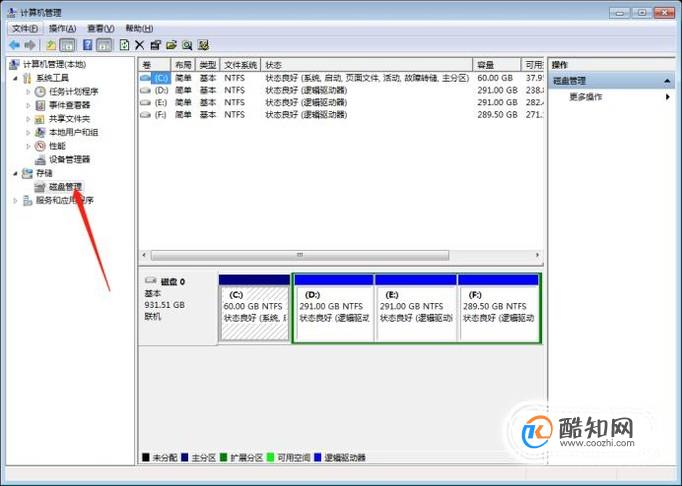The height and width of the screenshot is (486, 682).
Task: Expand the 性能 tree node
Action: coord(28,146)
